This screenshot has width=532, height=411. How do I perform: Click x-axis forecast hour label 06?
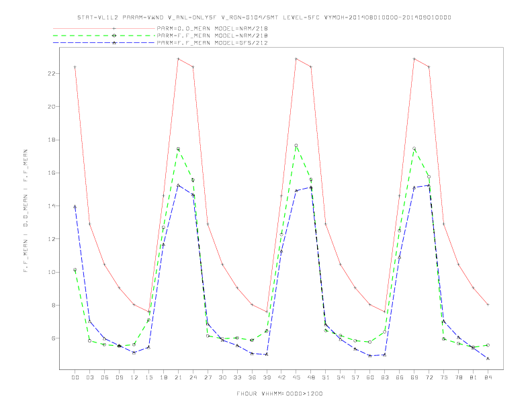point(105,377)
